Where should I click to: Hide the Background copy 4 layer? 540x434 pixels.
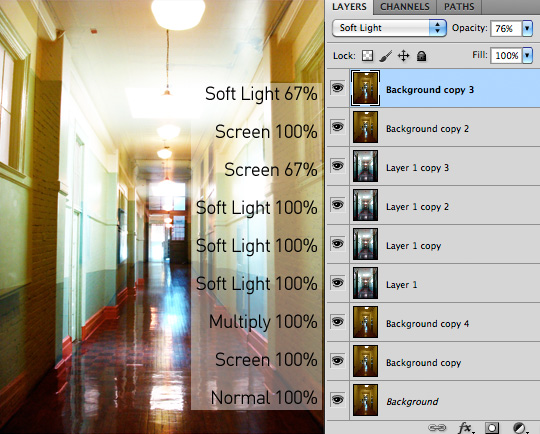(x=338, y=321)
